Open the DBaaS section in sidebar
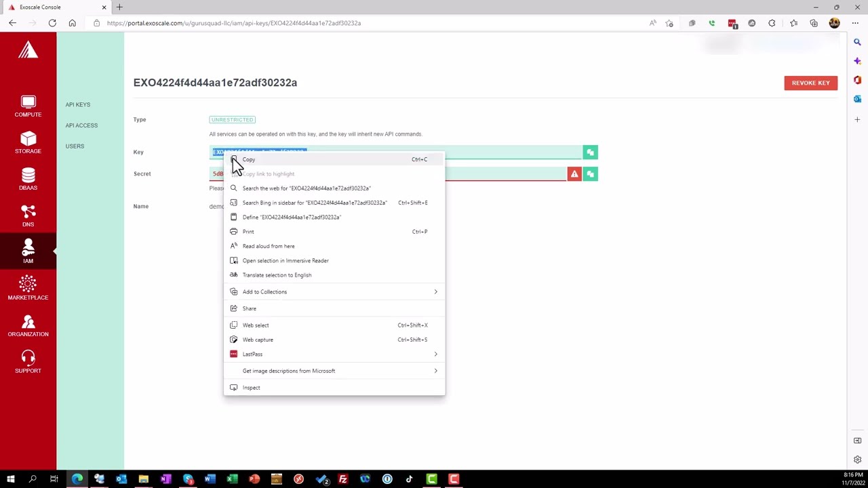 [28, 180]
